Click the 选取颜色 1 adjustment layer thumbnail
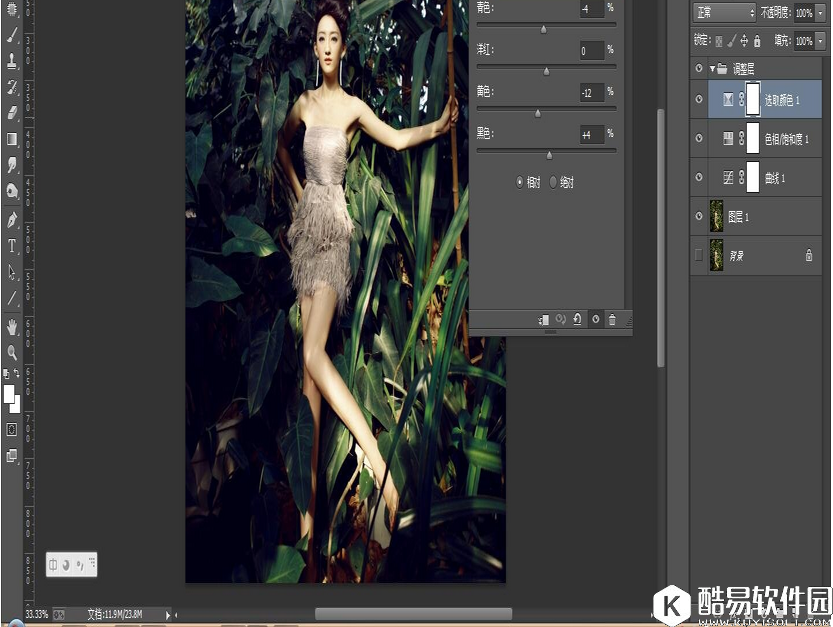 coord(728,98)
